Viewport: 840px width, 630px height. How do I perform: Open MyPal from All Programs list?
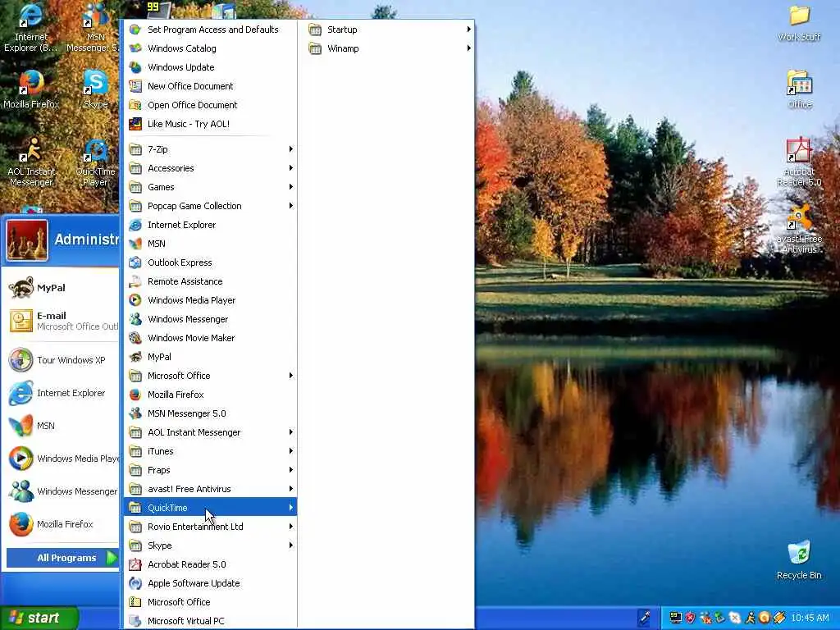210,357
